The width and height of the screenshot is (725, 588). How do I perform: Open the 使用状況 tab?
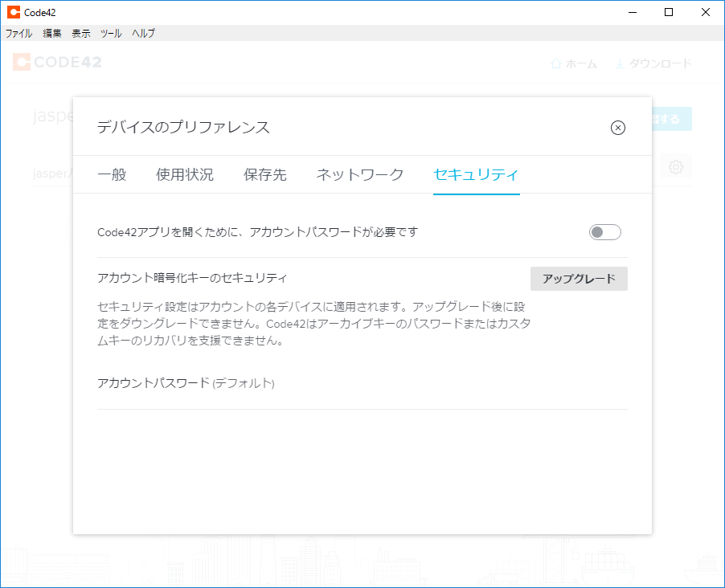point(185,175)
